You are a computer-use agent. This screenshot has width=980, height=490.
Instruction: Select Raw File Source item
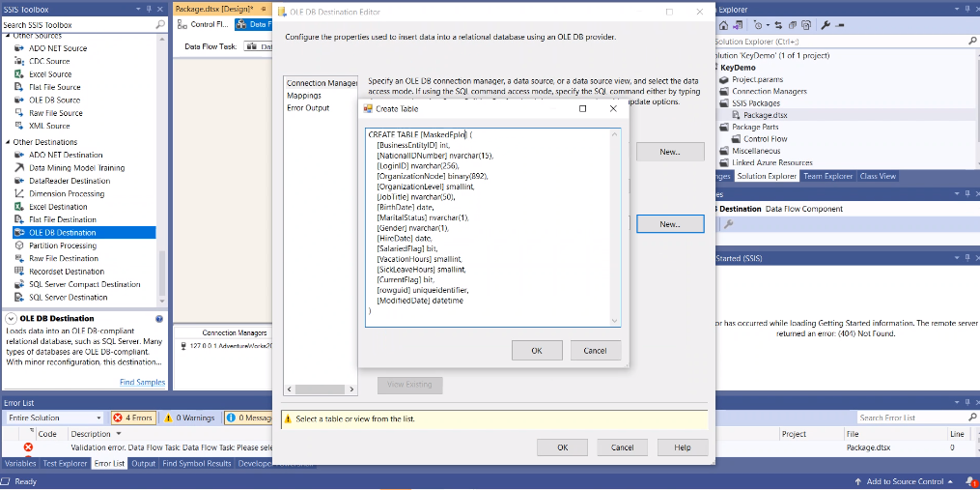56,113
